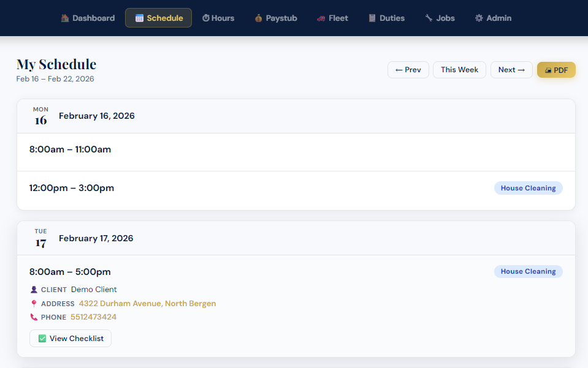Viewport: 588px width, 368px height.
Task: Click the Jobs wrench icon
Action: 429,18
